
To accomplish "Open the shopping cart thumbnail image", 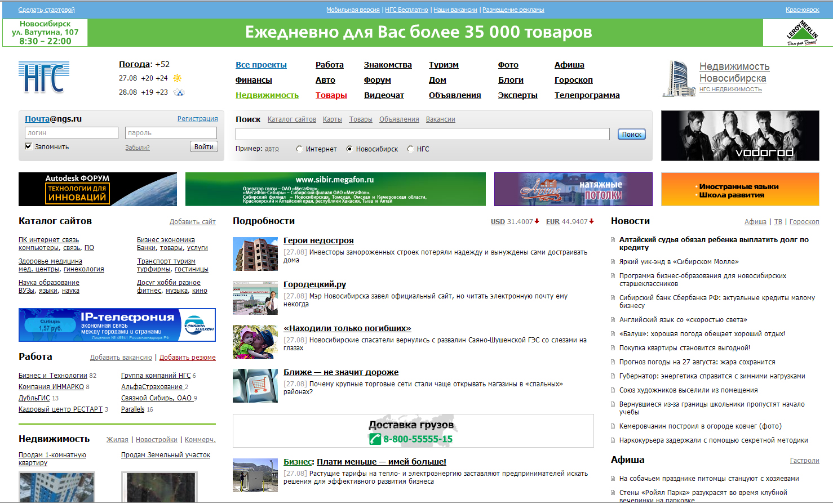I will coord(255,386).
